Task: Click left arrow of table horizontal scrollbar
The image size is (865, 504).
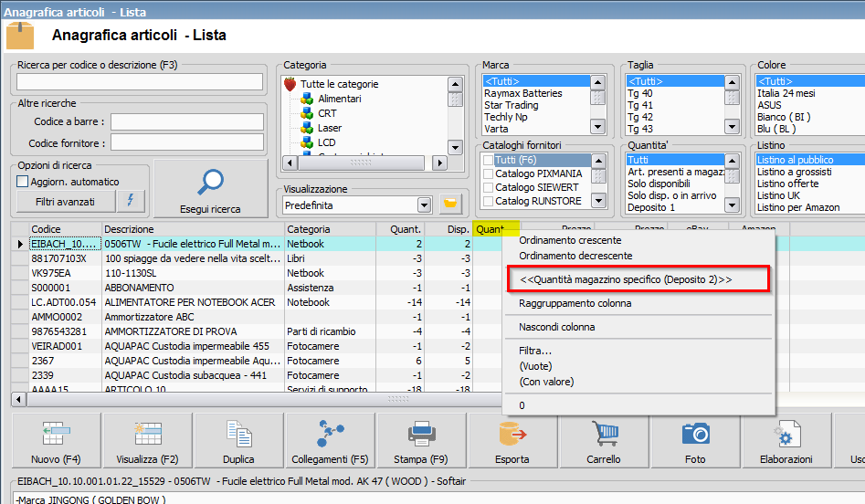Action: [x=19, y=399]
